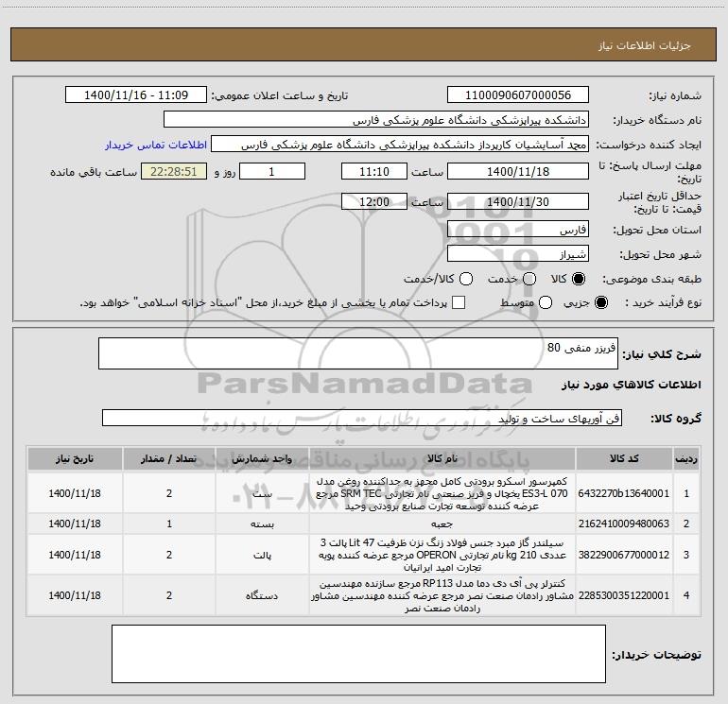This screenshot has width=728, height=704.
Task: Click product code 6432270b13640001
Action: [624, 493]
